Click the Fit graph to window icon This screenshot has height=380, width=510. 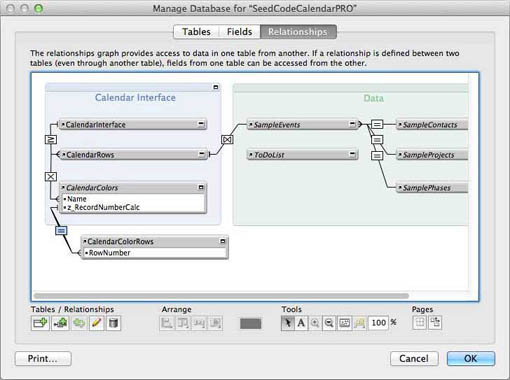tap(344, 323)
